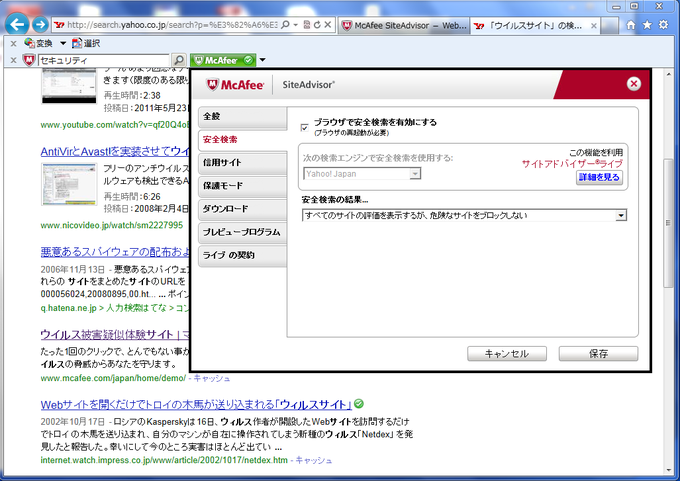This screenshot has height=481, width=680.
Task: Select 信用サイト settings tab
Action: pyautogui.click(x=242, y=163)
